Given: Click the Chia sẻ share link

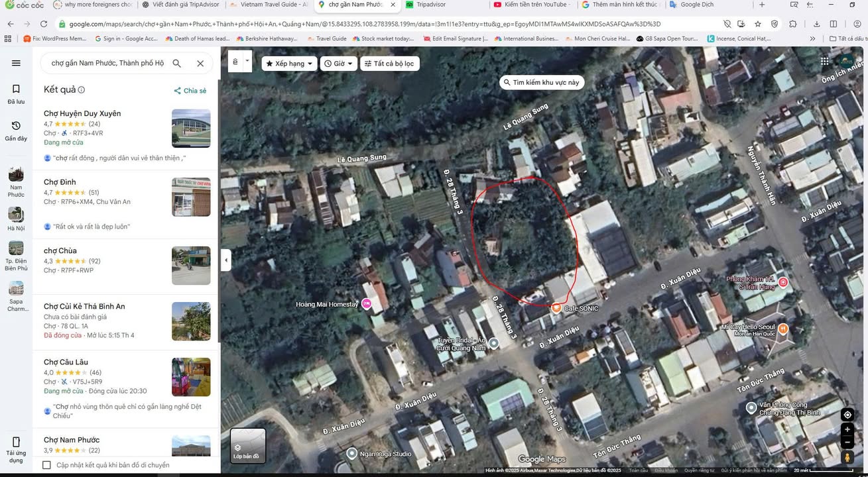Looking at the screenshot, I should coord(190,91).
